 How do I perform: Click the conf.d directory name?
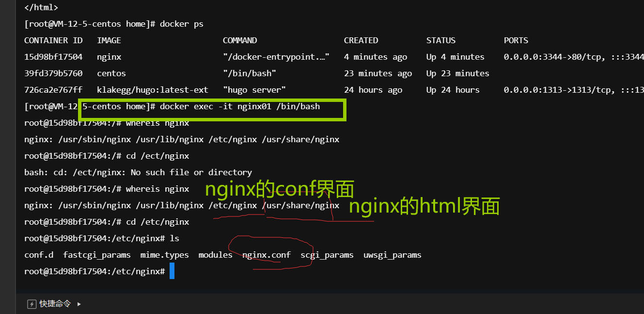[x=39, y=255]
